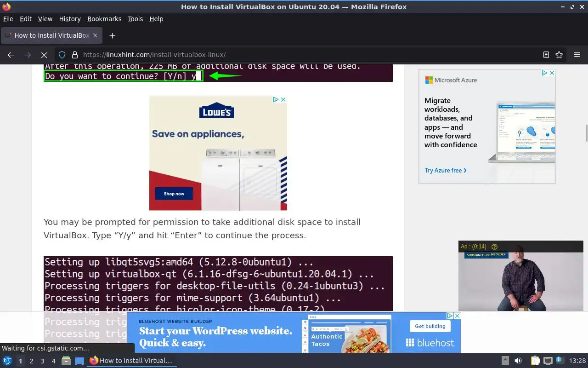Open the LXQt start menu

[x=7, y=361]
